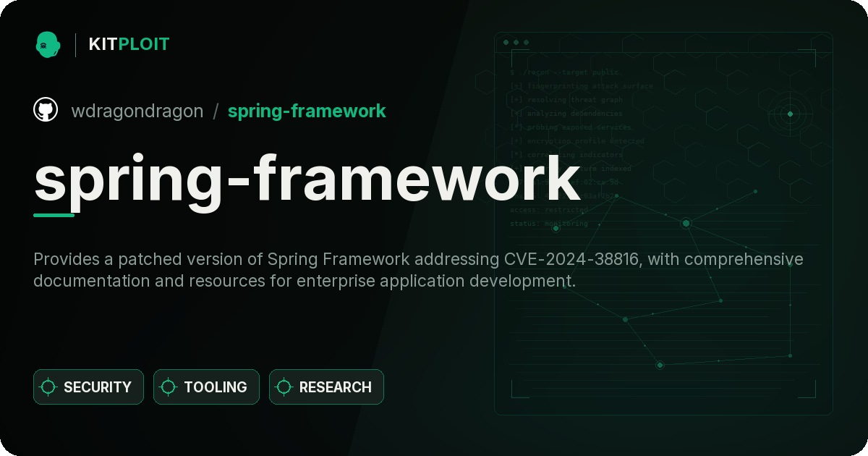Screen dimensions: 868x456
Task: Click the KITPLOIT brand name
Action: [x=129, y=44]
